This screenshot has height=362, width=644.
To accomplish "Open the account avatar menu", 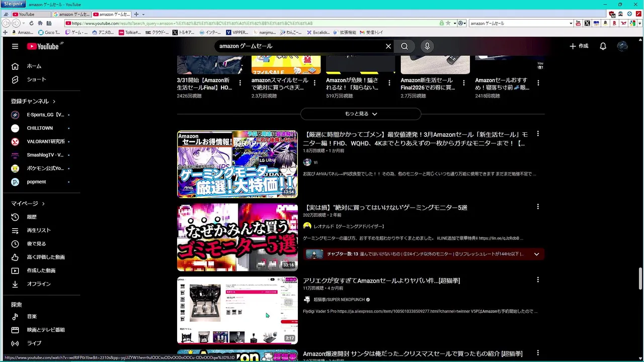I will 622,46.
